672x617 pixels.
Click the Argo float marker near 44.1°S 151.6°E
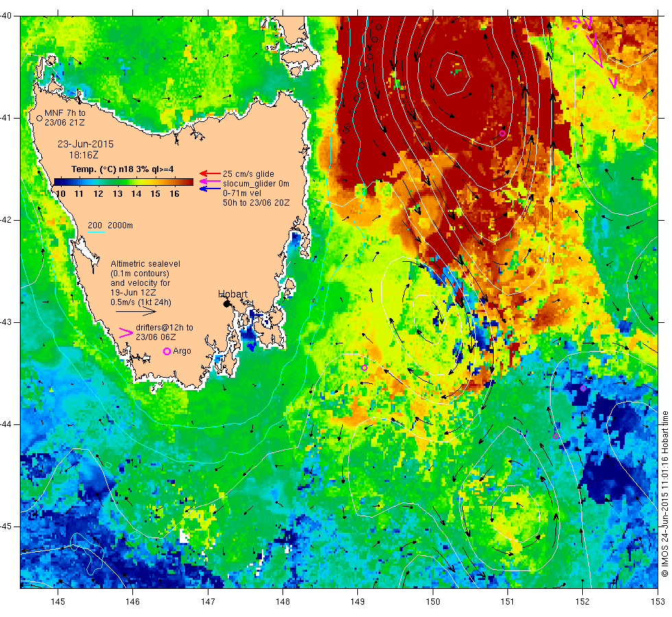[556, 437]
